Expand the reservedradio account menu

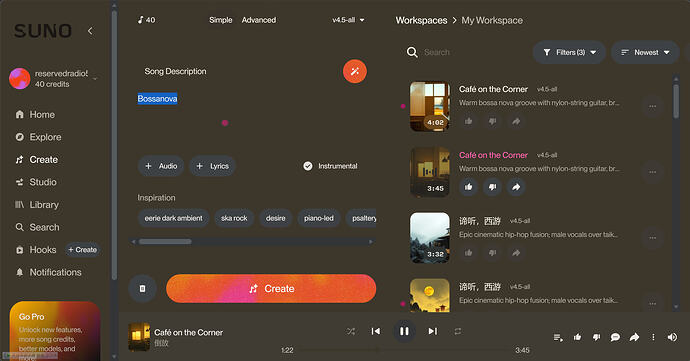click(x=95, y=78)
